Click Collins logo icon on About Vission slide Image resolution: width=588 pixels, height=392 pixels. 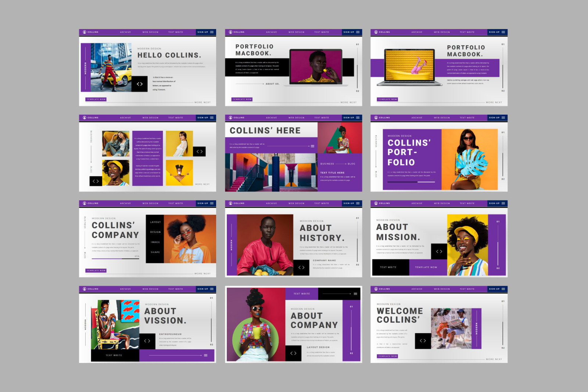85,289
